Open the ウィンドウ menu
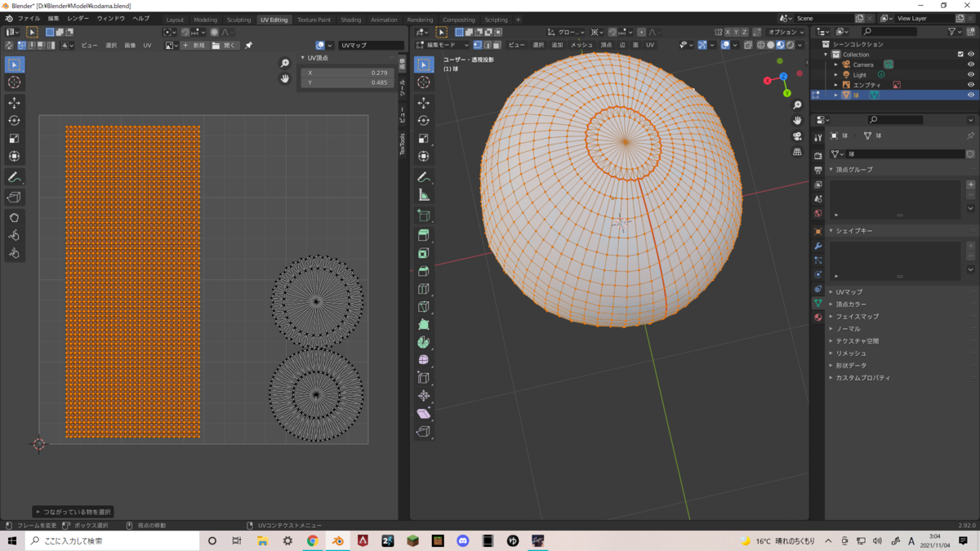Image resolution: width=980 pixels, height=551 pixels. coord(111,18)
